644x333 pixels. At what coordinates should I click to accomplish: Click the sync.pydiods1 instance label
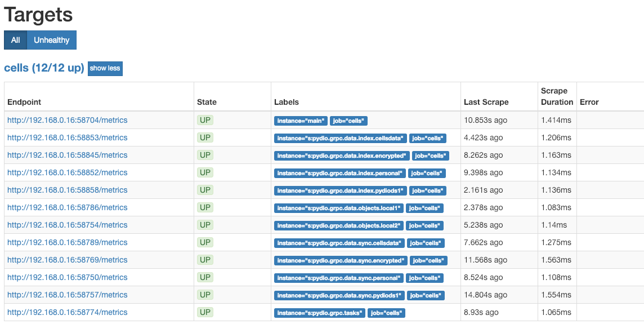(339, 296)
